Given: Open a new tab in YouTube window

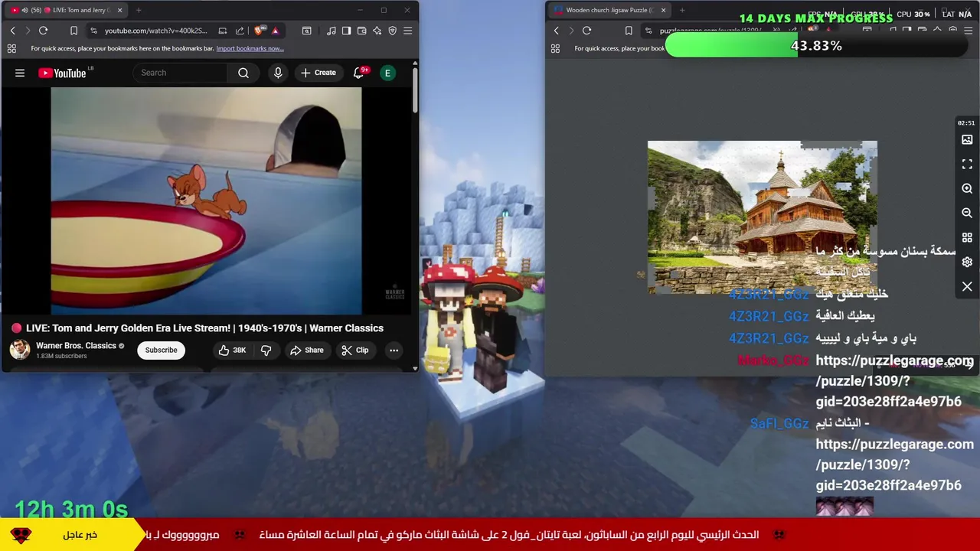Looking at the screenshot, I should pos(139,10).
